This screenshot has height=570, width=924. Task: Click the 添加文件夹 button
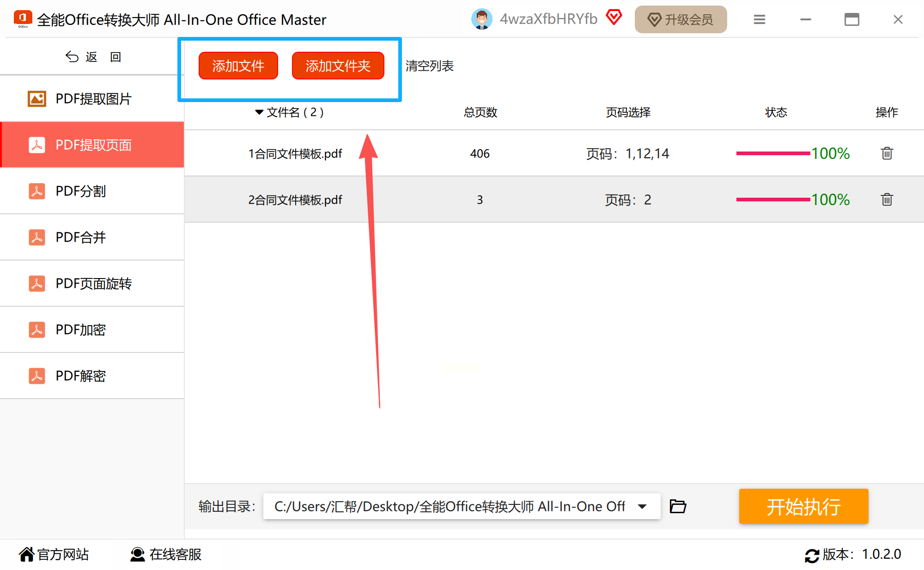click(x=338, y=66)
